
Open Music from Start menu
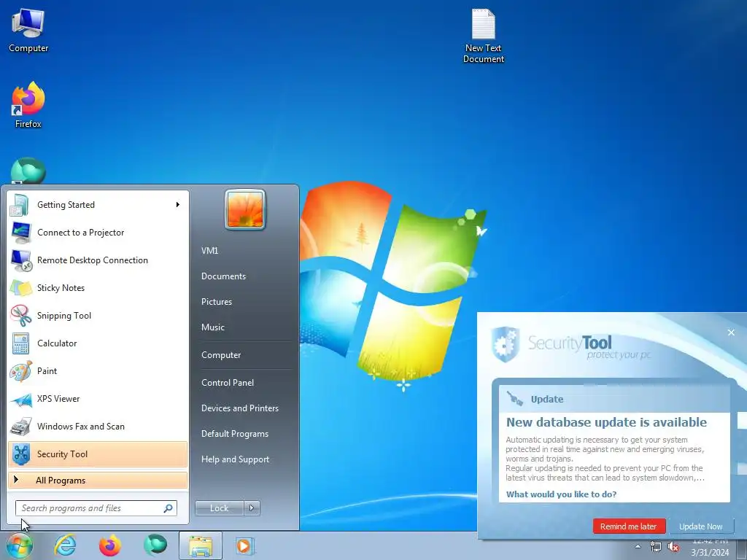click(212, 327)
